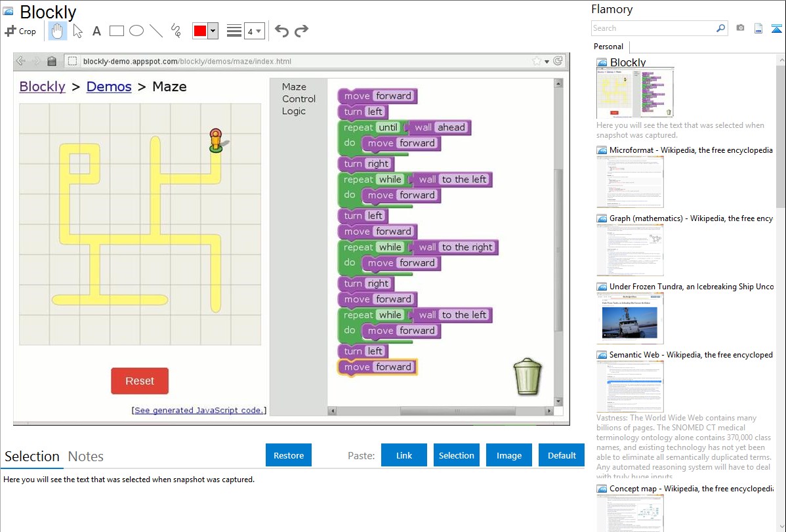The width and height of the screenshot is (786, 532).
Task: Open the Semantic Web snapshot thumbnail
Action: click(630, 386)
